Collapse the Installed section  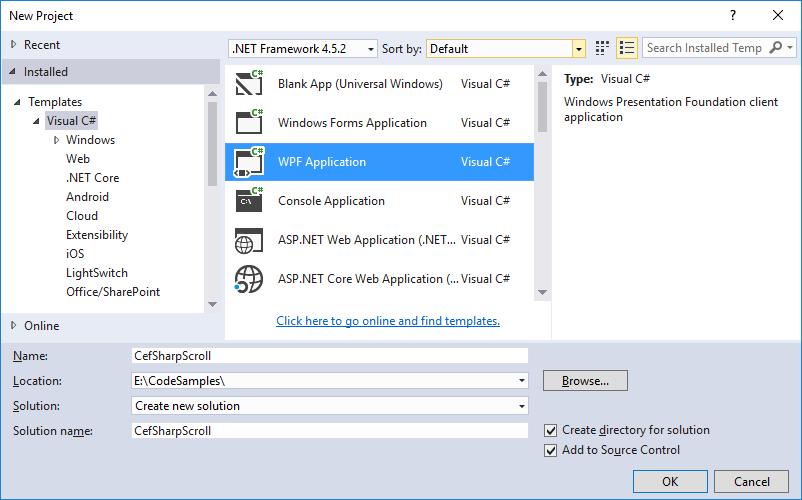tap(12, 72)
